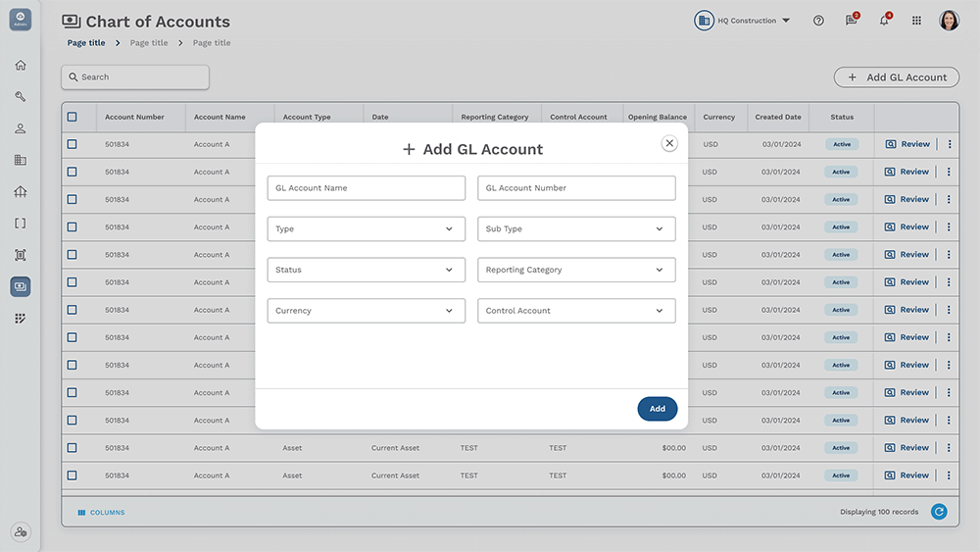Focus the GL Account Name field

[x=367, y=188]
